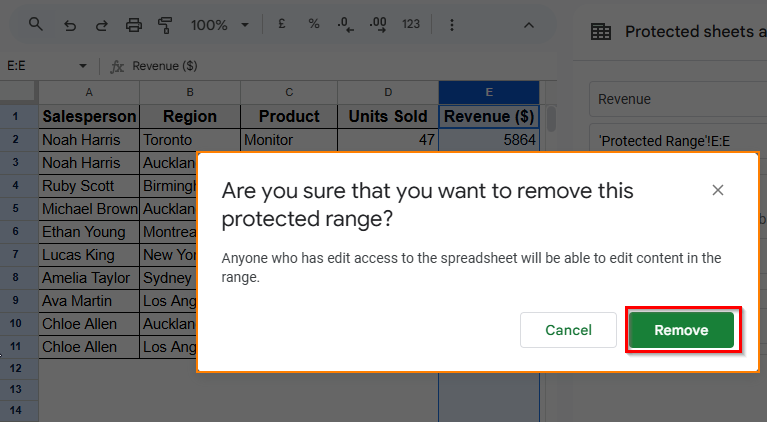
Task: Close the dialog with the X
Action: tap(717, 190)
